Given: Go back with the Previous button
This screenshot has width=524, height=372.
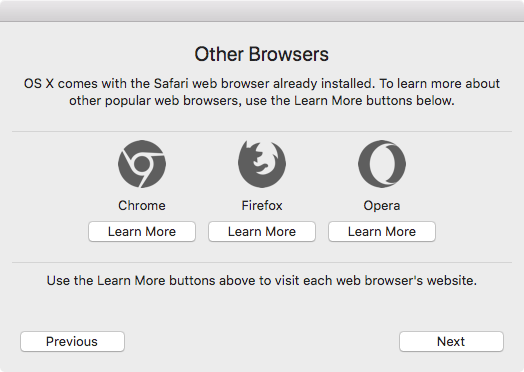Looking at the screenshot, I should point(72,341).
